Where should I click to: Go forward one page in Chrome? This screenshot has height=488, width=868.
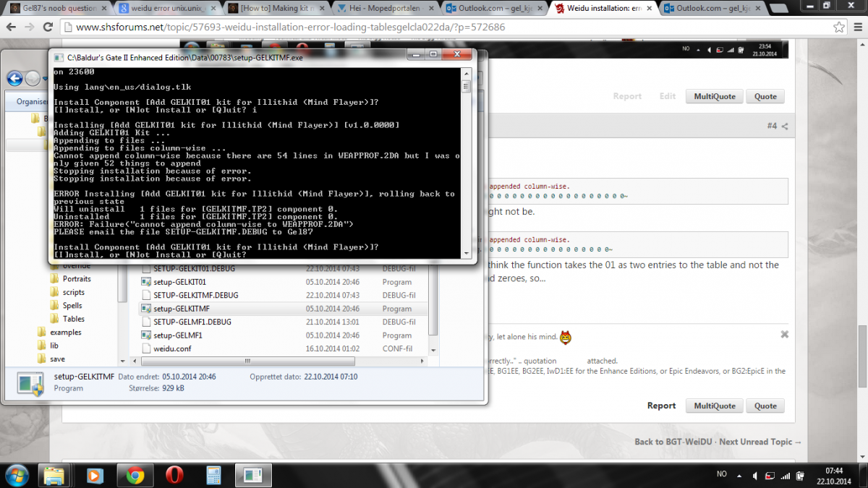[30, 27]
